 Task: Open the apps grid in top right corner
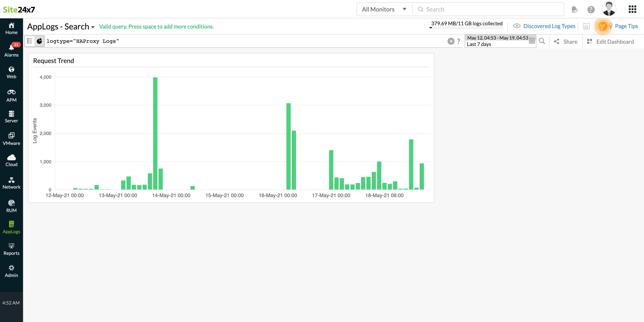(x=633, y=9)
